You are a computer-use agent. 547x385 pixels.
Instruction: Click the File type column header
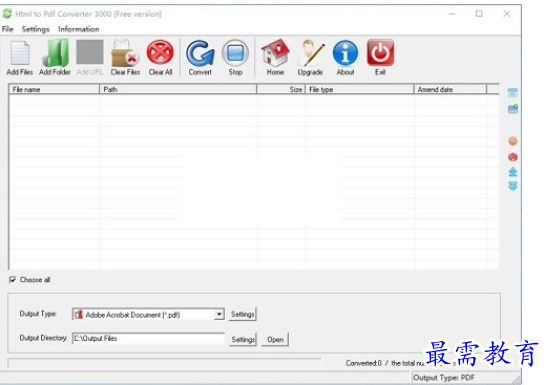[360, 89]
